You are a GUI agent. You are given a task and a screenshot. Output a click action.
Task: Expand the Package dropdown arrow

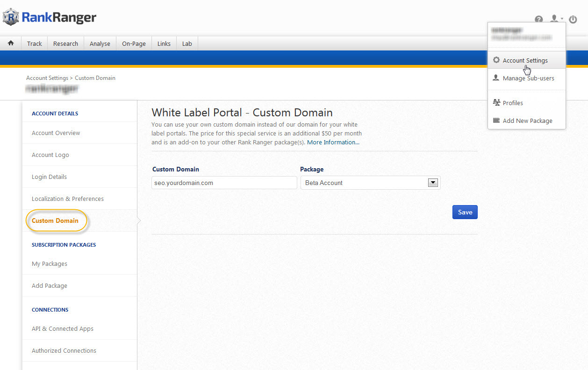point(433,183)
